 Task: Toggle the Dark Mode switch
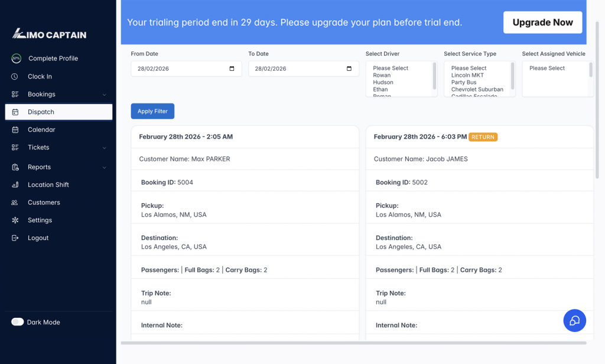pos(18,322)
